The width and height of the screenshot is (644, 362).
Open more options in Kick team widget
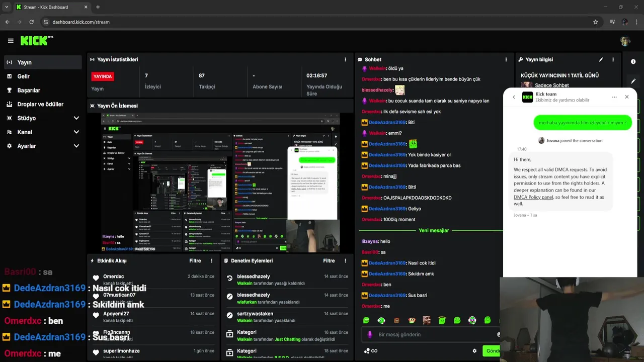pos(614,97)
